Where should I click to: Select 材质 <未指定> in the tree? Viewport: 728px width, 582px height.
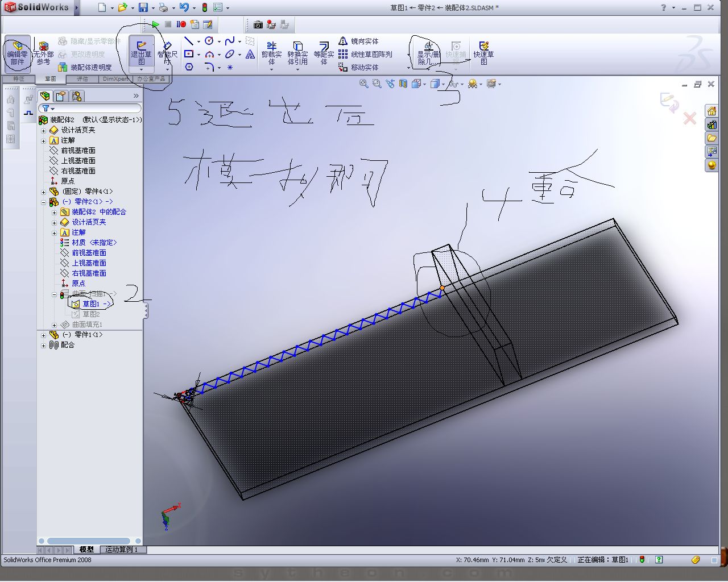(x=89, y=243)
